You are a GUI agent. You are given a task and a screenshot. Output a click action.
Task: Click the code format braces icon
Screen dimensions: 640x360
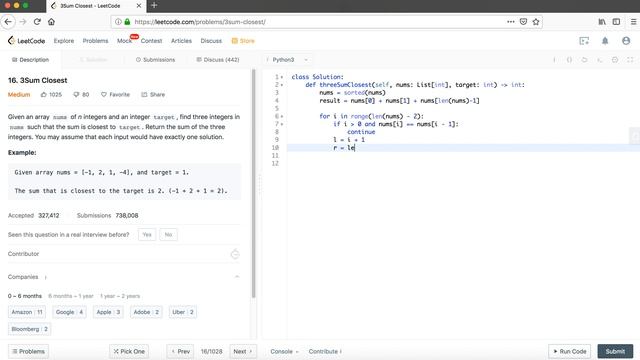click(569, 60)
